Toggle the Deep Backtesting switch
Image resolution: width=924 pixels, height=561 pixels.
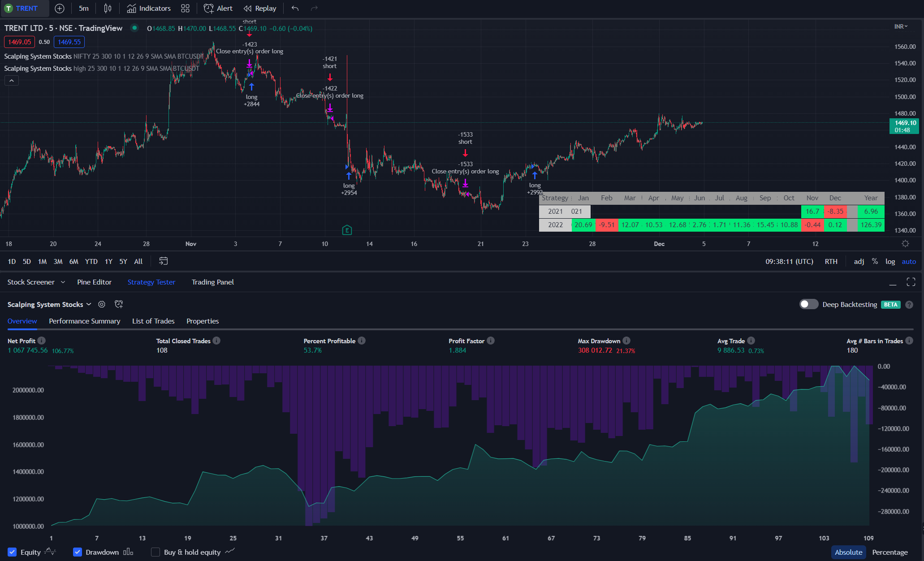point(809,304)
